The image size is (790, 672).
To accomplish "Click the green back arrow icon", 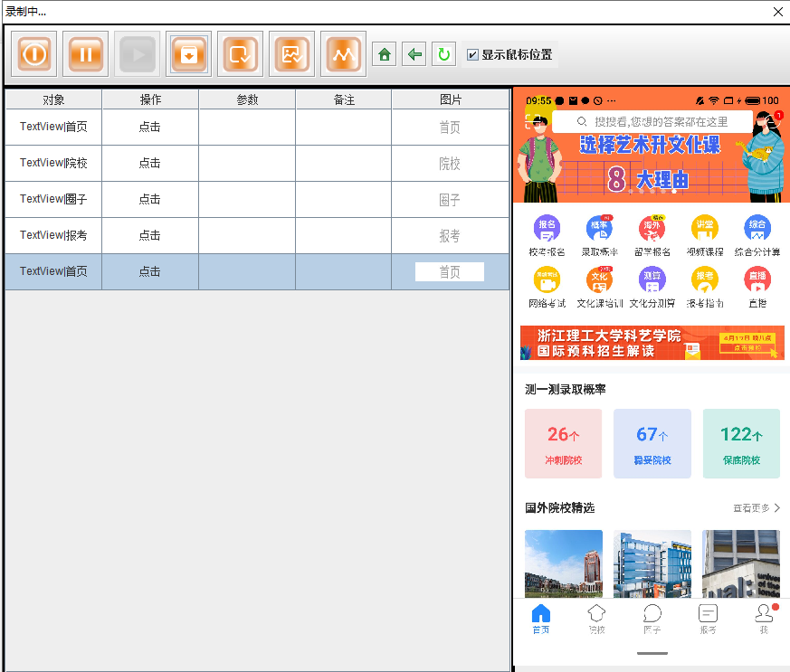I will (x=414, y=53).
